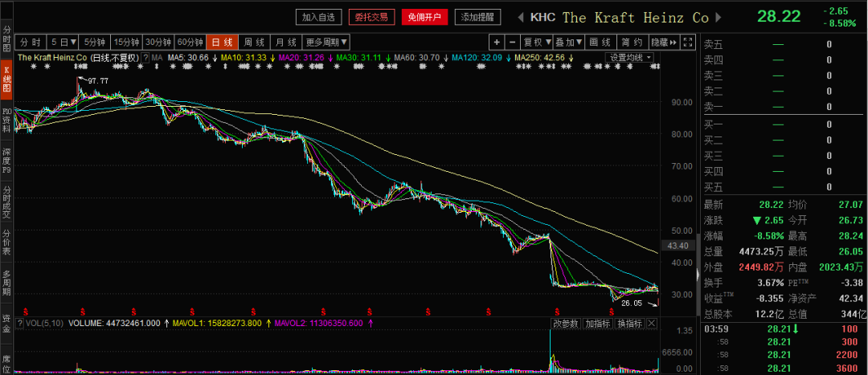Image resolution: width=868 pixels, height=375 pixels.
Task: Click 加指标 add indicator button
Action: point(598,323)
